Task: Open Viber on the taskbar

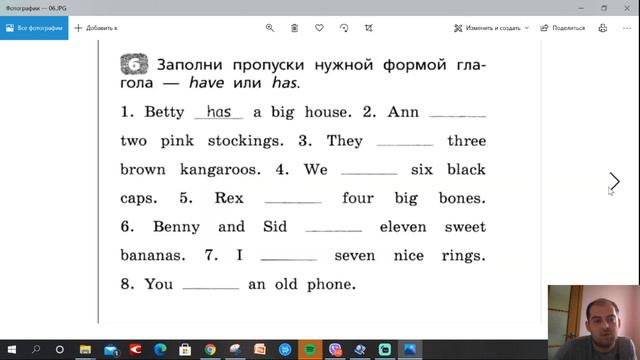Action: tap(335, 349)
